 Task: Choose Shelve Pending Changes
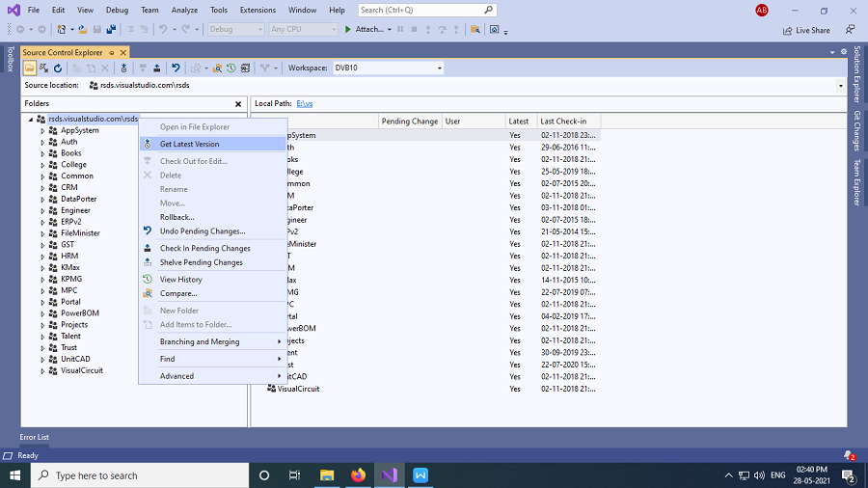213,262
